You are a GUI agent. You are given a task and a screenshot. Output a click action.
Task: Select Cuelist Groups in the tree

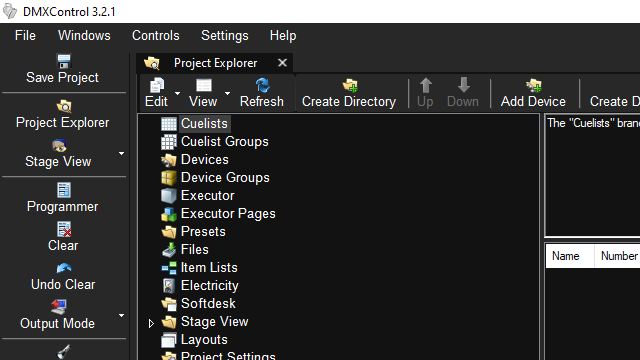225,142
